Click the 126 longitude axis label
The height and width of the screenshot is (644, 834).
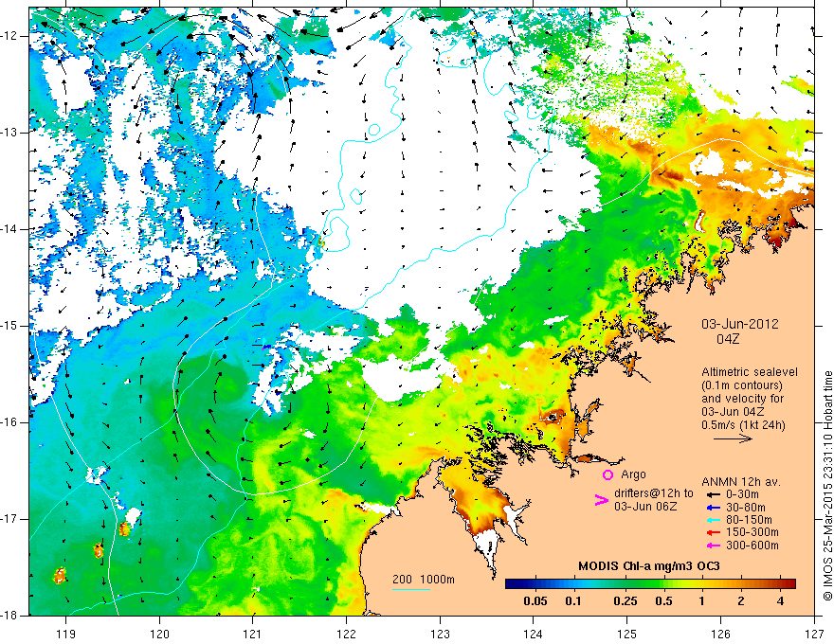[720, 634]
